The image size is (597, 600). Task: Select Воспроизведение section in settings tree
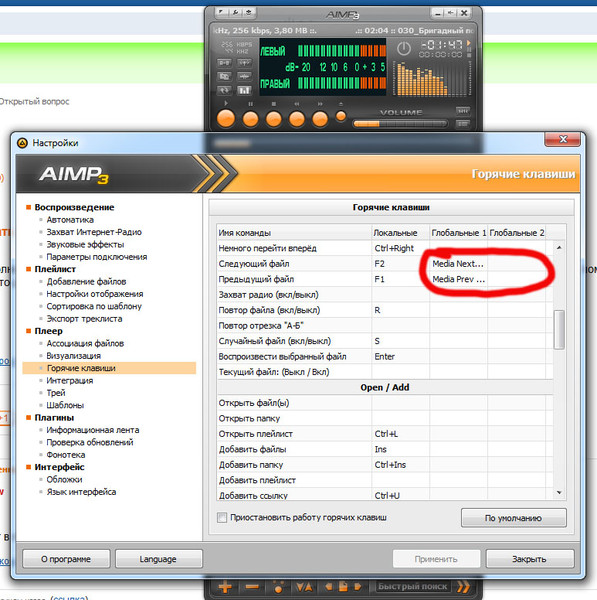pyautogui.click(x=74, y=207)
